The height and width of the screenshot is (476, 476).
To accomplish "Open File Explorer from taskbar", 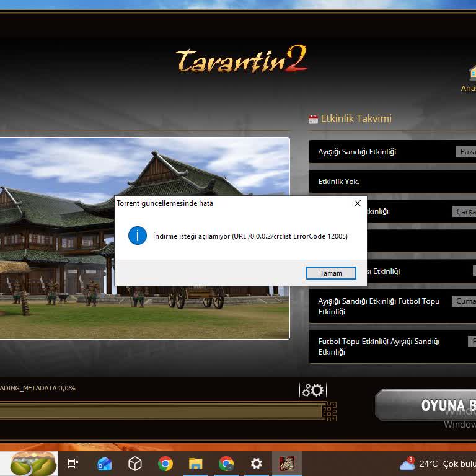I will pos(195,464).
